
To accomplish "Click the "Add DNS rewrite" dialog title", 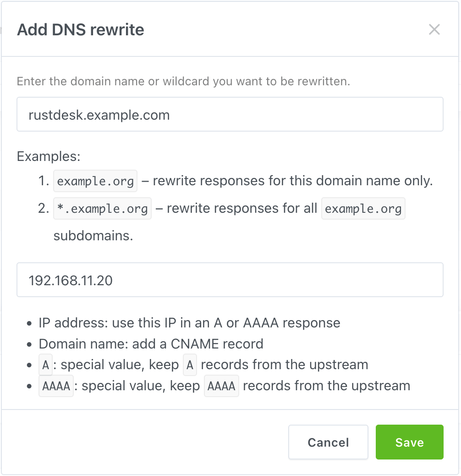I will tap(81, 30).
